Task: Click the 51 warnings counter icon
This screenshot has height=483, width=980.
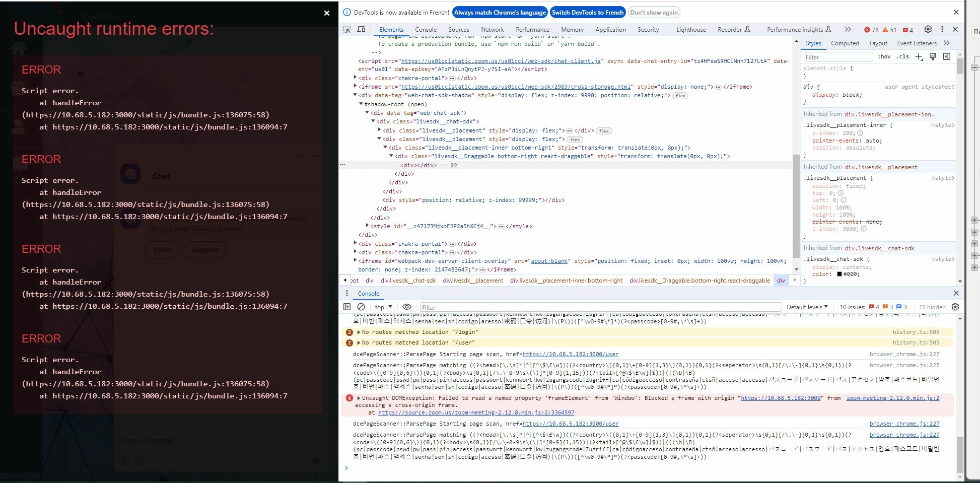Action: [889, 30]
